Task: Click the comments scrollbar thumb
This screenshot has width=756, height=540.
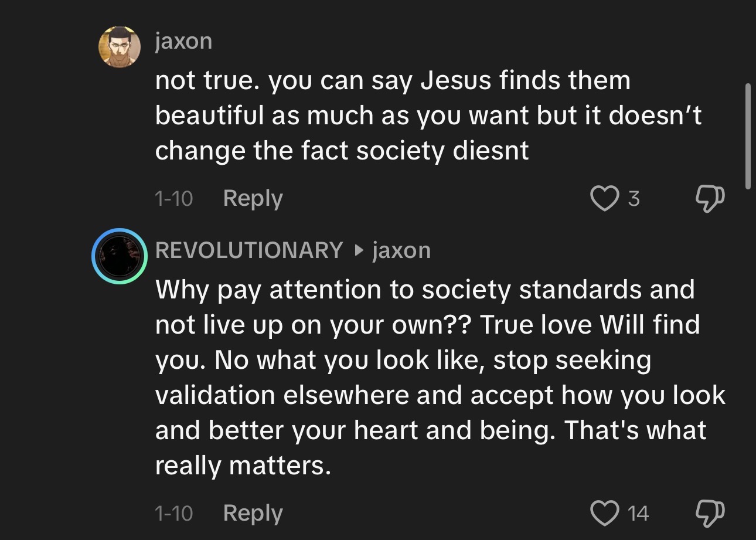Action: (x=747, y=136)
